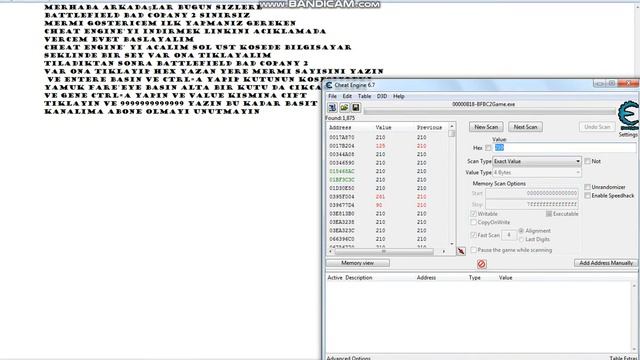Open Cheat Engine logo settings
The width and height of the screenshot is (640, 360).
628,116
